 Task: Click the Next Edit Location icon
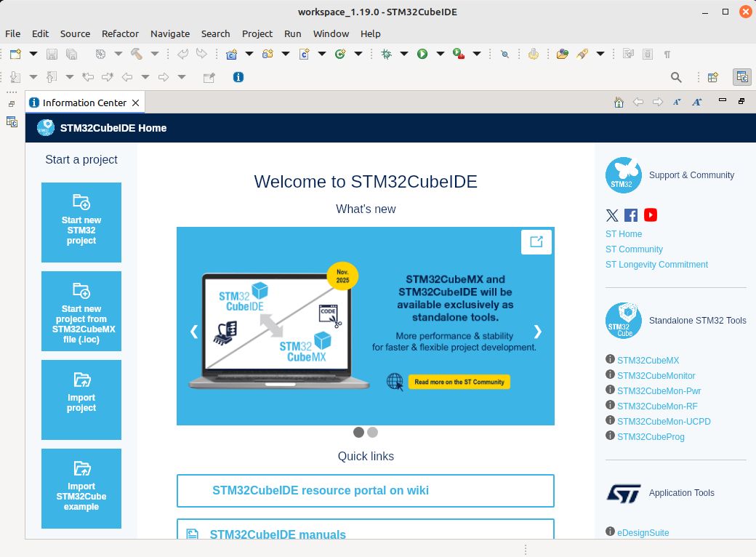pyautogui.click(x=107, y=76)
